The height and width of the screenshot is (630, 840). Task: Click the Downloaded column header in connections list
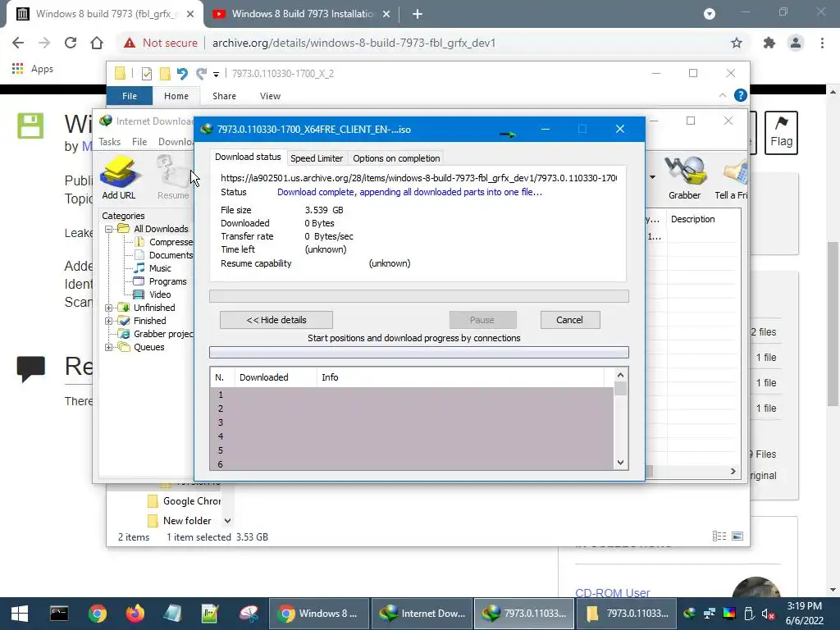coord(276,377)
